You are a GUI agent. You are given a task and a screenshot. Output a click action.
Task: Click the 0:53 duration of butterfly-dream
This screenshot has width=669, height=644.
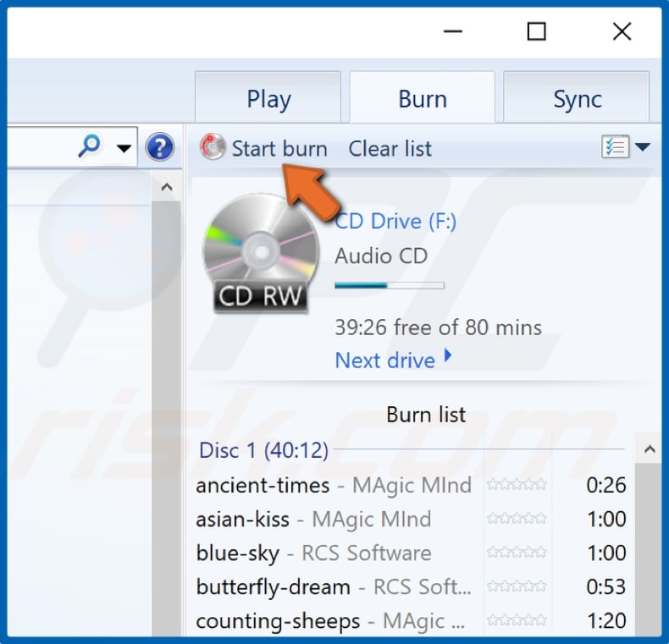click(x=605, y=586)
